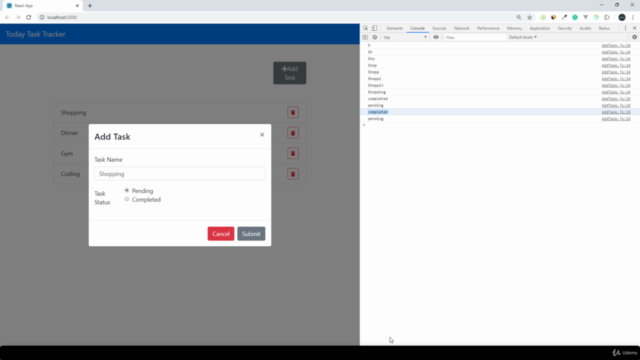Image resolution: width=640 pixels, height=360 pixels.
Task: Open the JavaScript context 'top' dropdown
Action: tap(405, 37)
